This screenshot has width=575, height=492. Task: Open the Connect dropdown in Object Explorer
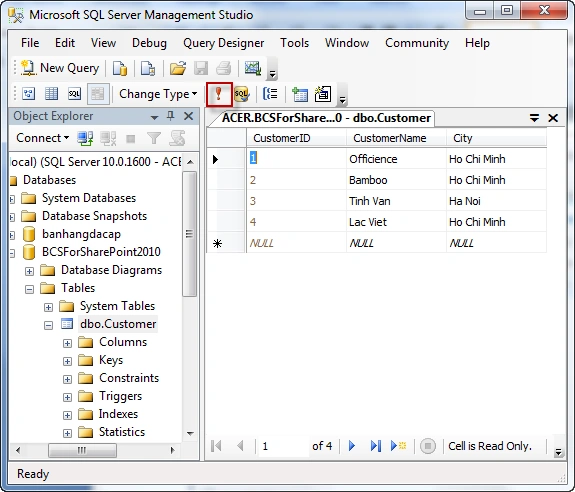click(x=43, y=138)
